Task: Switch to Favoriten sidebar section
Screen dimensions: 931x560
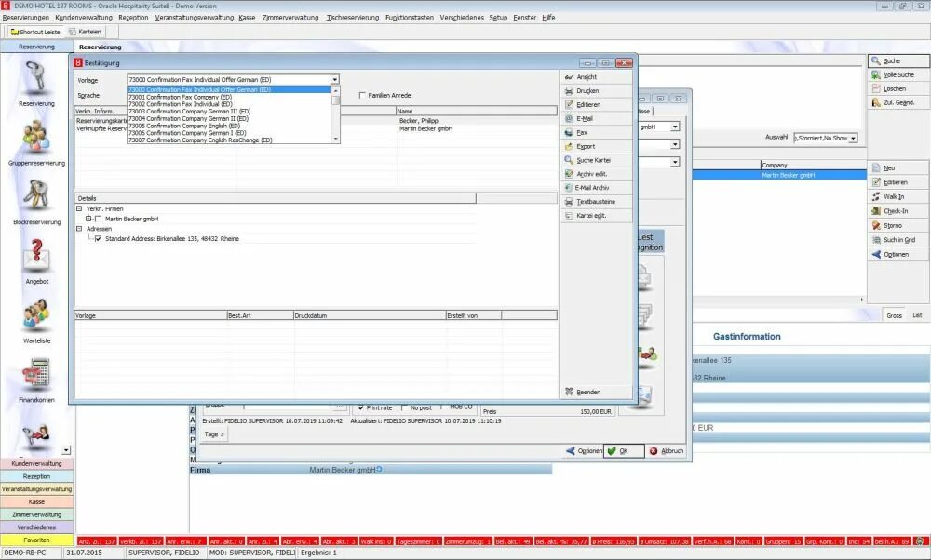Action: (x=37, y=540)
